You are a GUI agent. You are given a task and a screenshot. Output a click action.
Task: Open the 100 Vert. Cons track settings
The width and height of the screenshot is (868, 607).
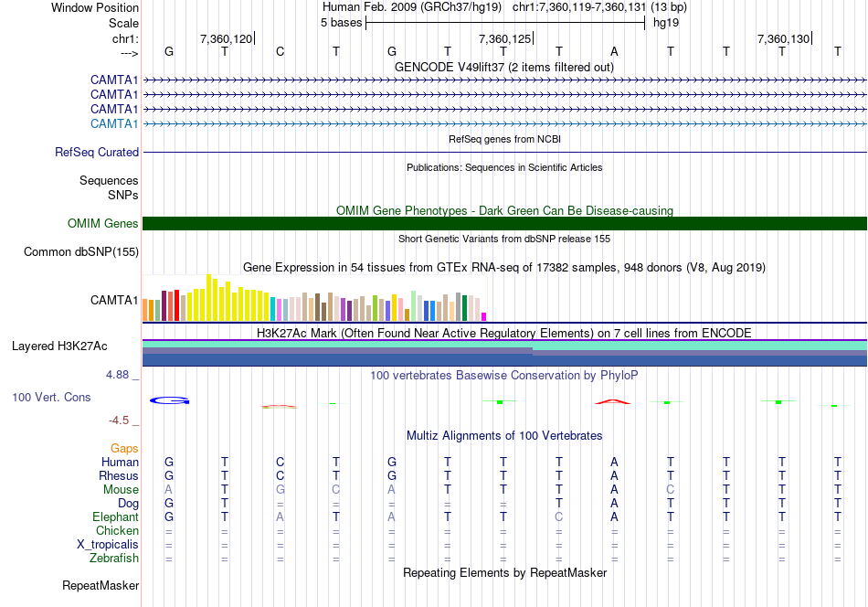51,397
